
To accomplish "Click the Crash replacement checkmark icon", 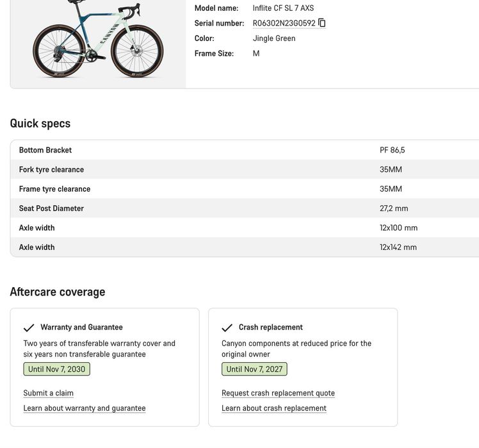I will (227, 328).
